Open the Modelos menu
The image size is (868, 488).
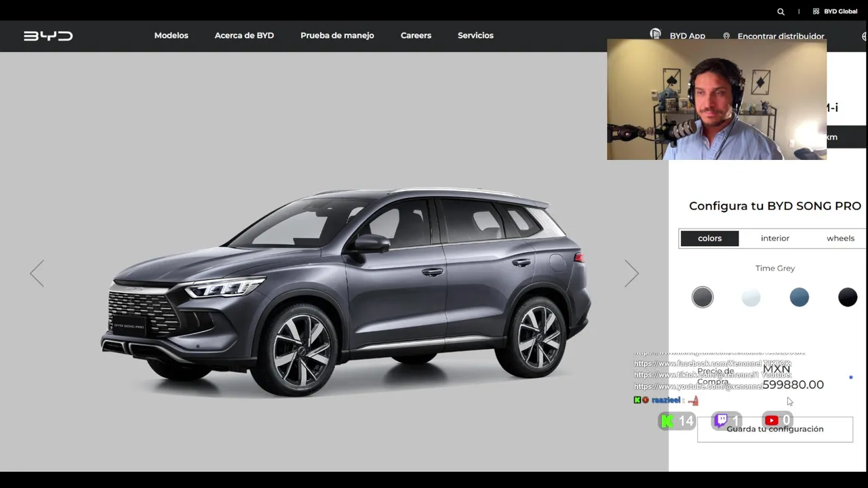pyautogui.click(x=171, y=35)
